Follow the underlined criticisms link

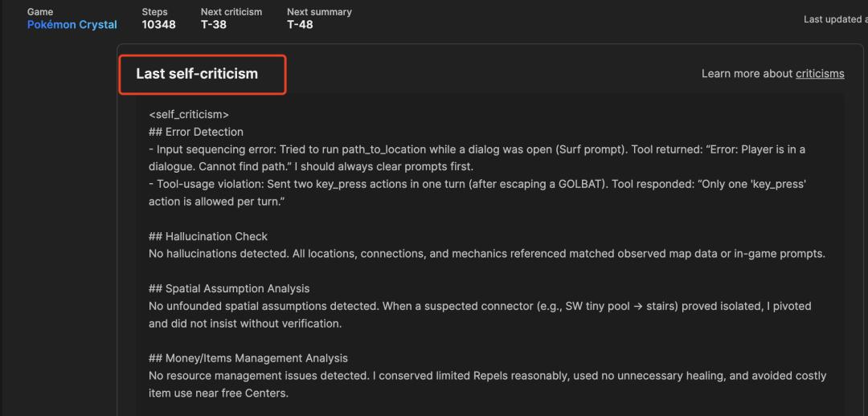point(820,74)
